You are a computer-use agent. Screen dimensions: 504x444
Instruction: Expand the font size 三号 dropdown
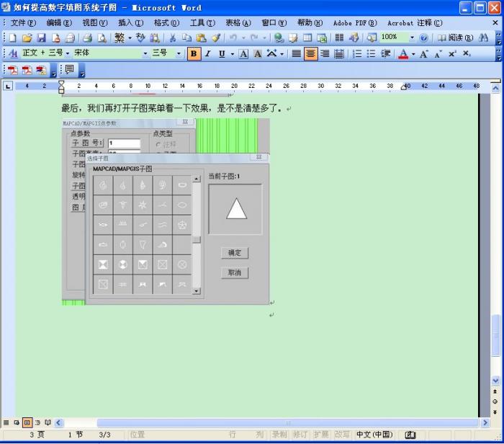(179, 53)
